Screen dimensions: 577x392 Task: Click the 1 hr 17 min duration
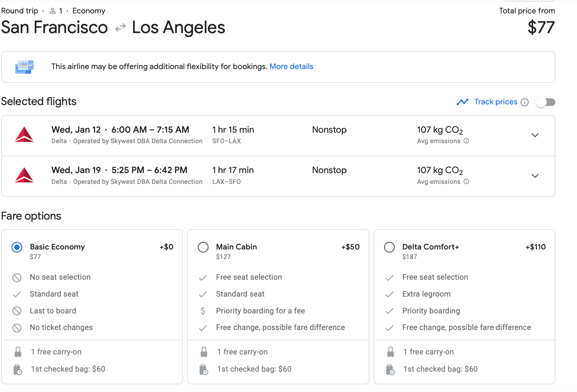pos(233,170)
